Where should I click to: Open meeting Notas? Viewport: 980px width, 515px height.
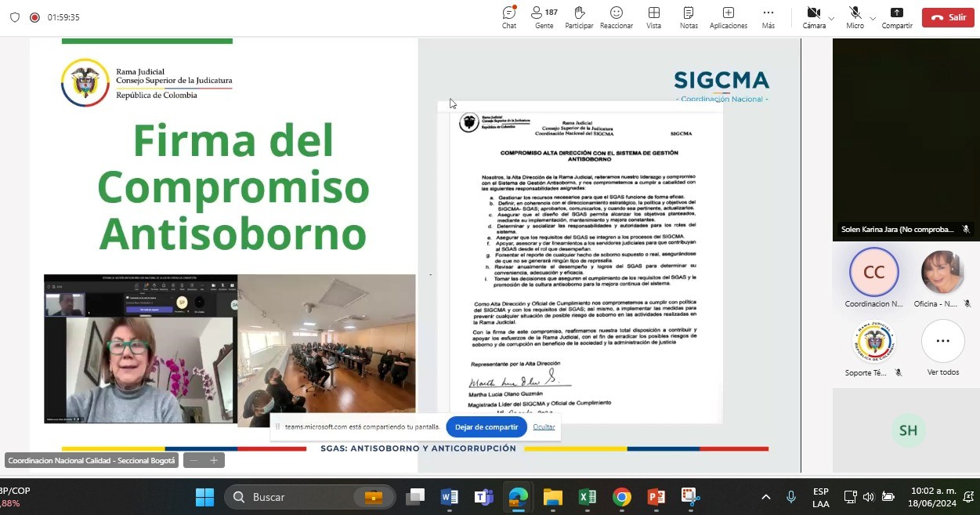click(689, 17)
